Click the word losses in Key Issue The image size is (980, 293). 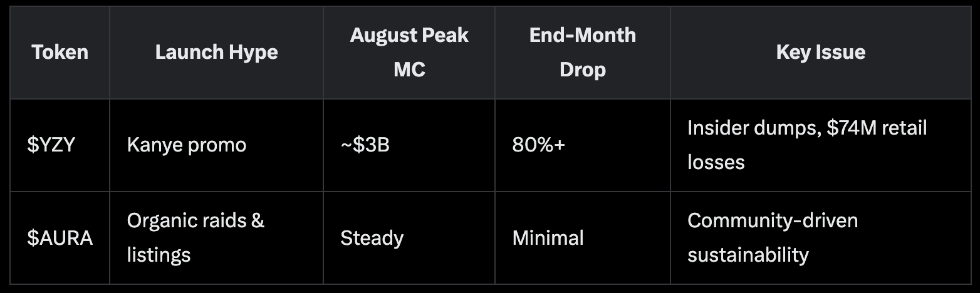(716, 163)
